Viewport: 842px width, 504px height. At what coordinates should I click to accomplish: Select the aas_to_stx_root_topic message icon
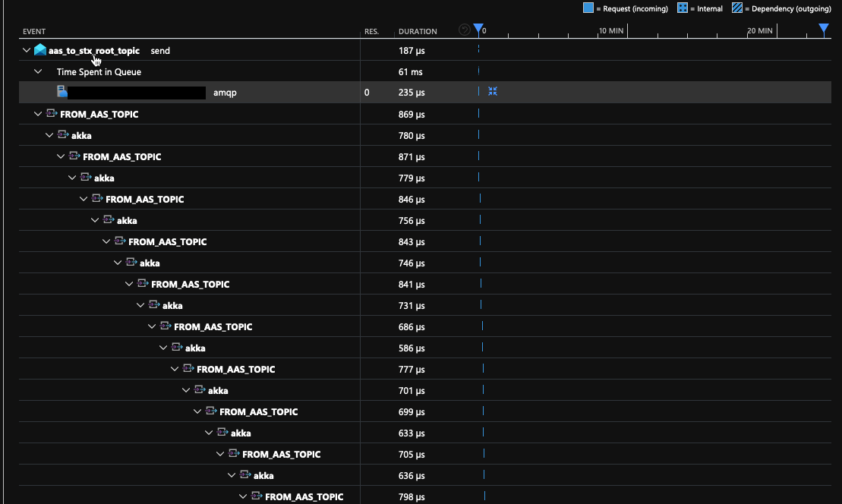(x=39, y=50)
